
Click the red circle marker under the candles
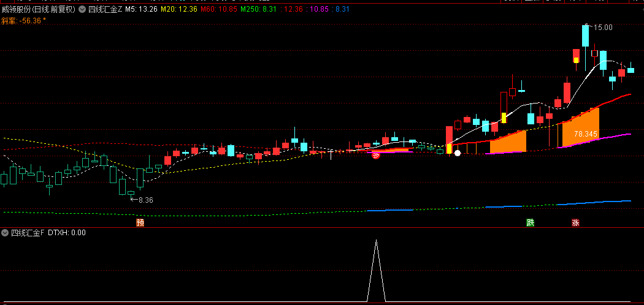click(376, 154)
